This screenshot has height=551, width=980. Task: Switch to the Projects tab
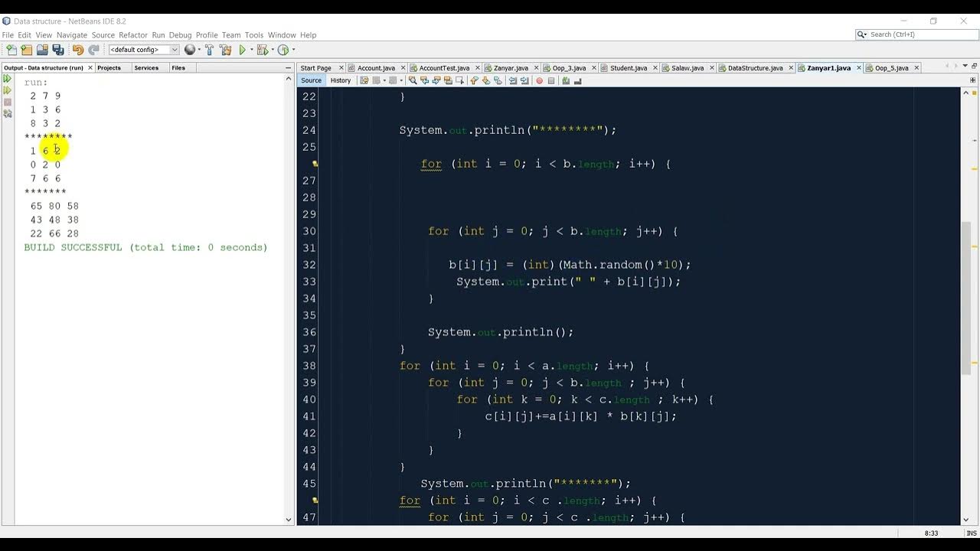[x=109, y=68]
